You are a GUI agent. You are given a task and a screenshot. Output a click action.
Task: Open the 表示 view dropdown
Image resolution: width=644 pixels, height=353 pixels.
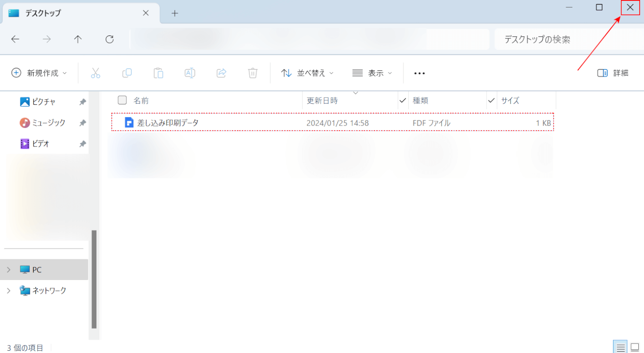(x=372, y=73)
